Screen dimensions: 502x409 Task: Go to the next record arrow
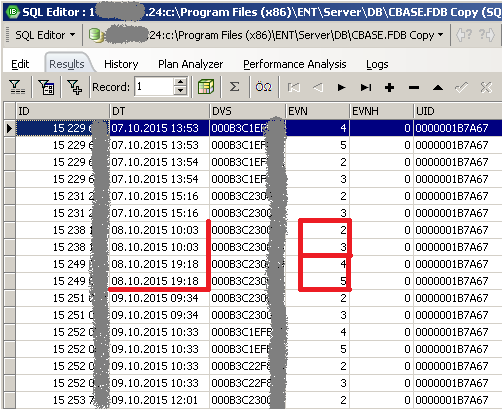(x=341, y=88)
